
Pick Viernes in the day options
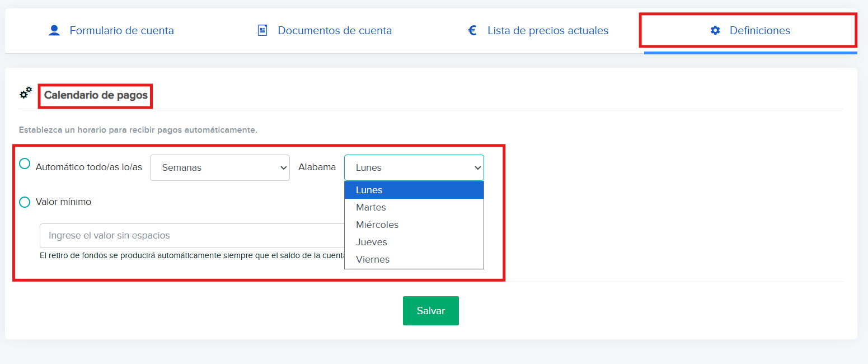tap(373, 259)
